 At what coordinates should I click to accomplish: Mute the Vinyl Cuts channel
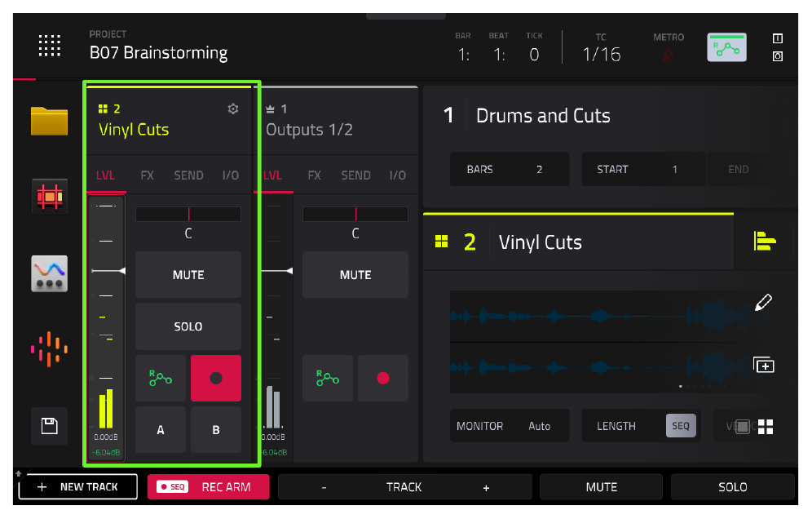(x=188, y=275)
